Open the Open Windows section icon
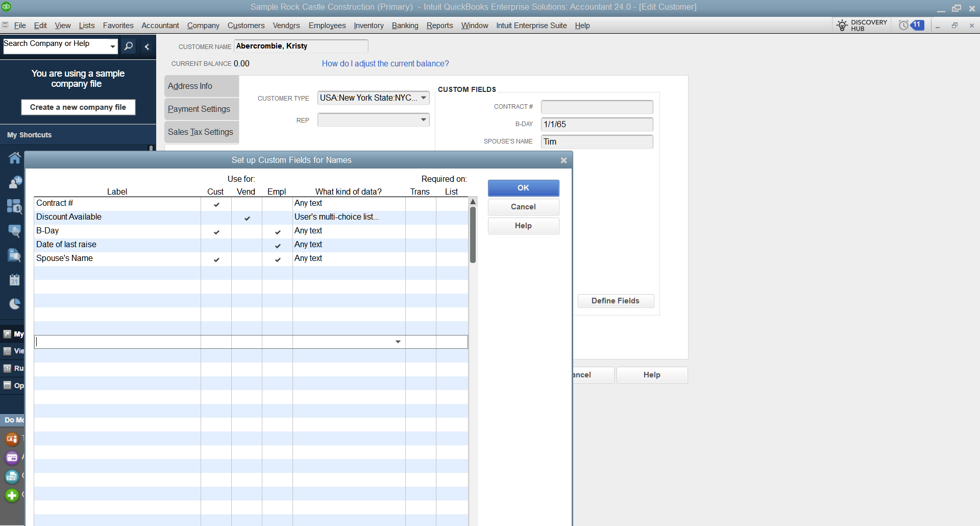The height and width of the screenshot is (526, 980). [7, 386]
